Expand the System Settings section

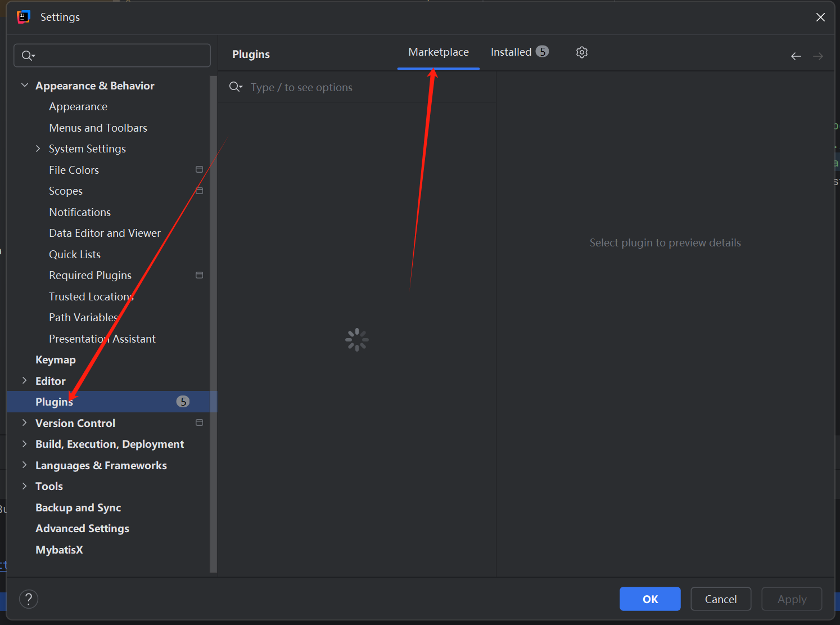click(x=38, y=149)
